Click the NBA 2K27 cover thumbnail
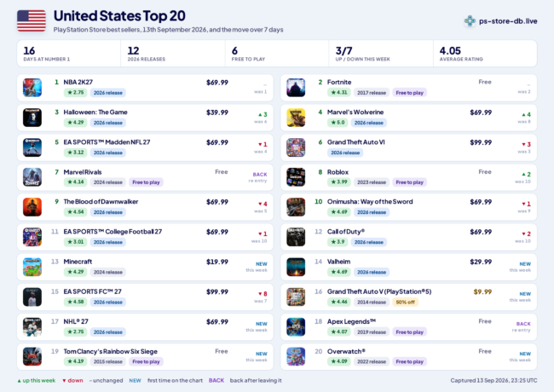This screenshot has height=392, width=554. [32, 88]
